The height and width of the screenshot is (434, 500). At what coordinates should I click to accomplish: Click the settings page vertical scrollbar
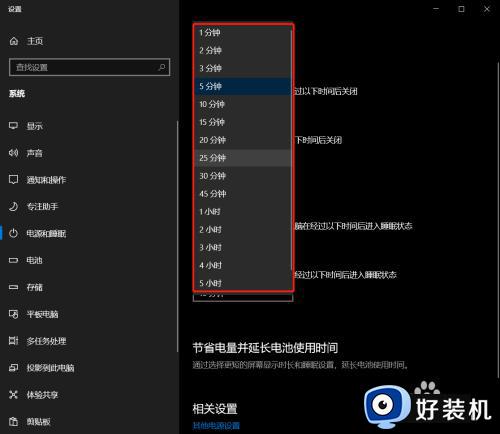(498, 220)
